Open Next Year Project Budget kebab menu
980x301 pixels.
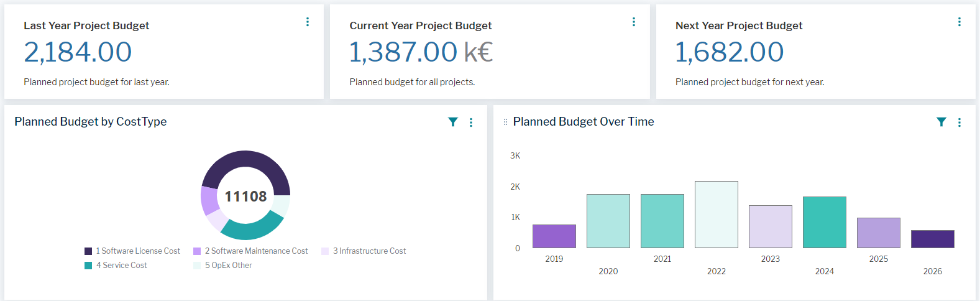pos(959,22)
